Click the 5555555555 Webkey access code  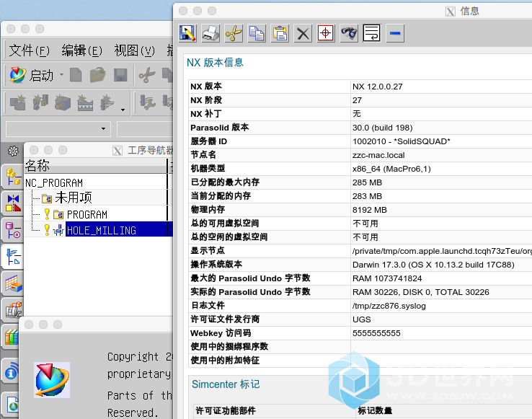point(376,333)
